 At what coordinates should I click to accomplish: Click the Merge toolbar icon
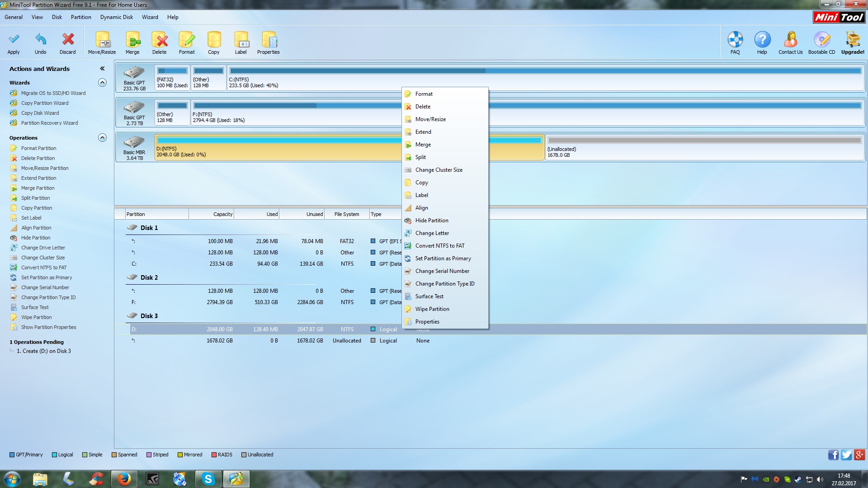click(132, 40)
